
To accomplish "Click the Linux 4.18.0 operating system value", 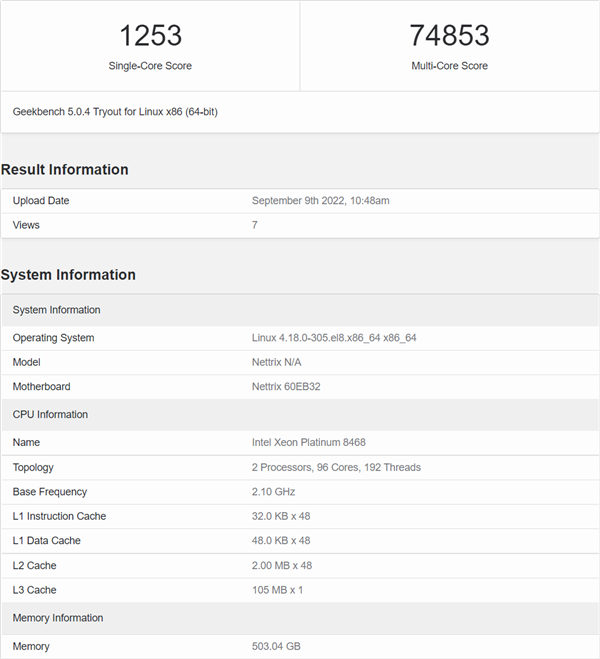I will click(334, 338).
